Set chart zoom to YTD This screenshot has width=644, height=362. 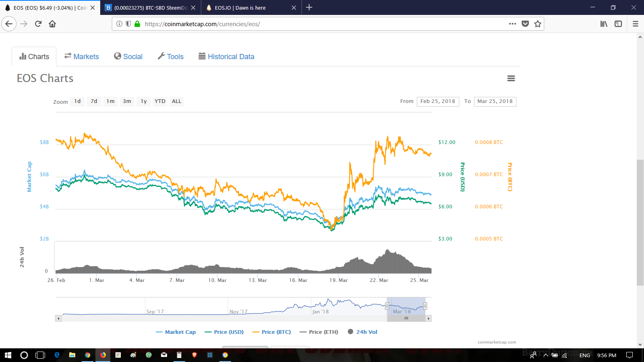160,101
